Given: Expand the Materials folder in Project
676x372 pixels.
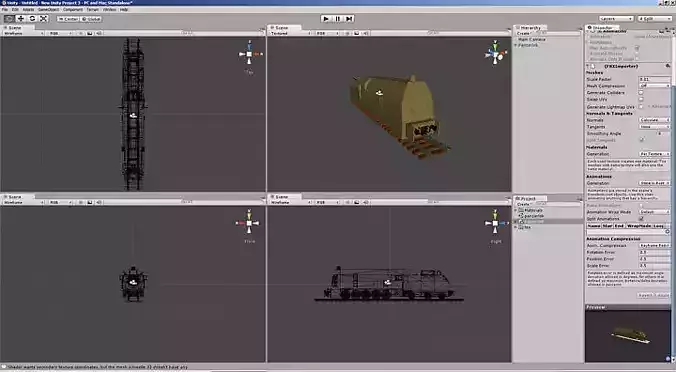Looking at the screenshot, I should 516,210.
